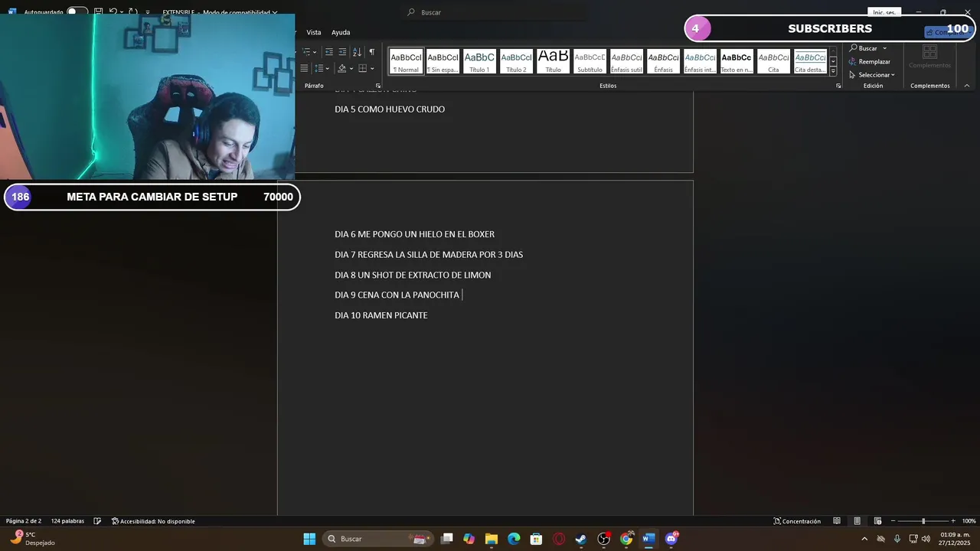Screen dimensions: 980x551
Task: Toggle the Autoguardado switch
Action: pyautogui.click(x=77, y=12)
